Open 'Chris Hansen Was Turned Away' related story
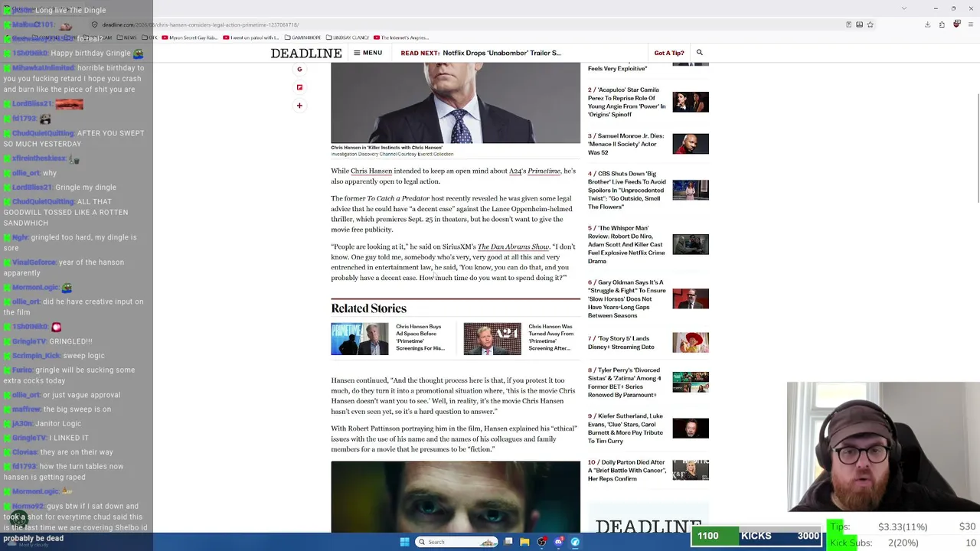The width and height of the screenshot is (980, 551). tap(551, 337)
